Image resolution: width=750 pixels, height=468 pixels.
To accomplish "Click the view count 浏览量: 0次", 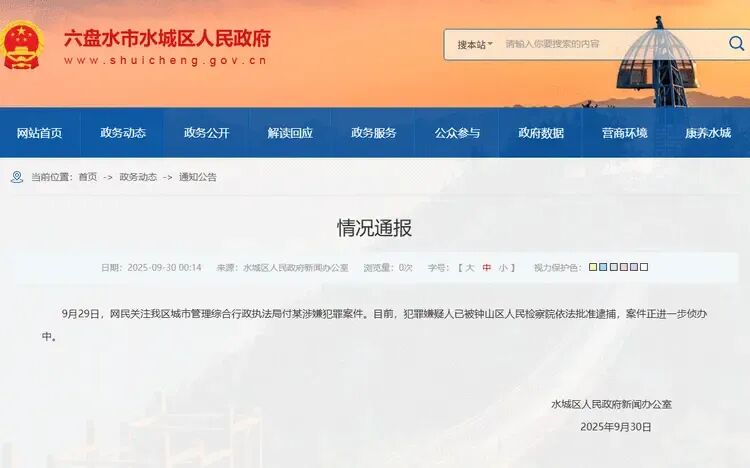I will coord(388,267).
